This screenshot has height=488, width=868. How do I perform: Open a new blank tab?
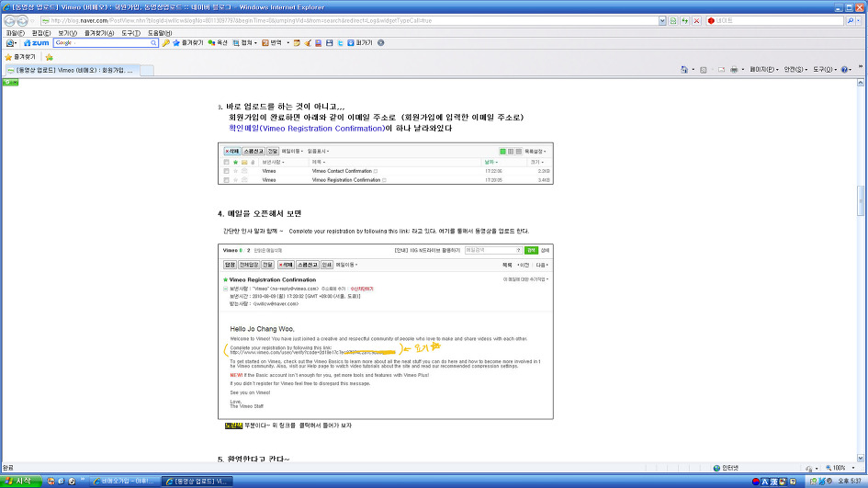click(x=147, y=71)
